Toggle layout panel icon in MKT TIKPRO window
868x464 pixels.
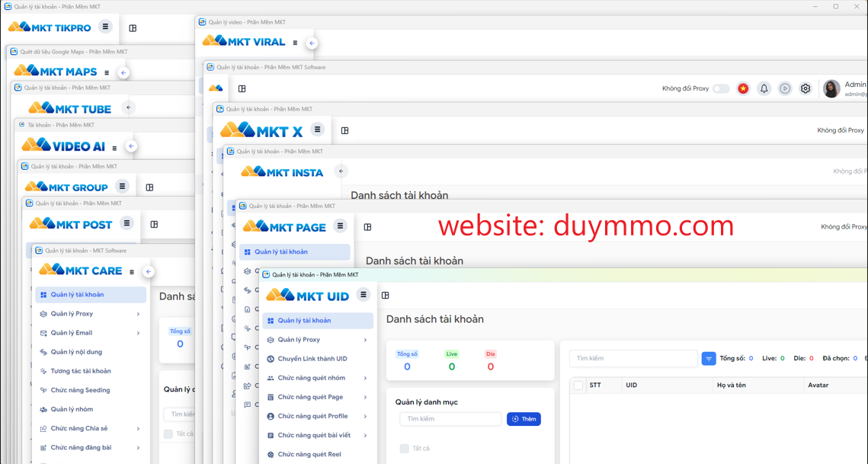click(x=133, y=28)
